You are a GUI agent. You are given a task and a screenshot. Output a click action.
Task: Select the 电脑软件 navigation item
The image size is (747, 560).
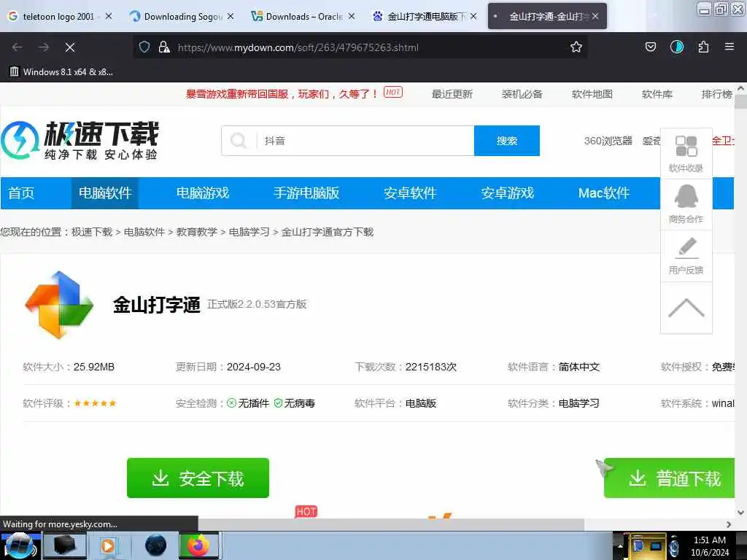tap(105, 192)
